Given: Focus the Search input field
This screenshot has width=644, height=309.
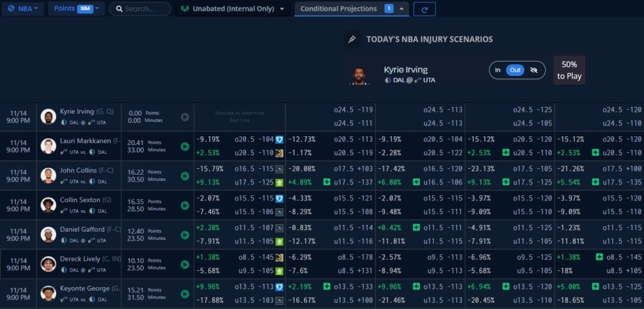Looking at the screenshot, I should [x=140, y=9].
